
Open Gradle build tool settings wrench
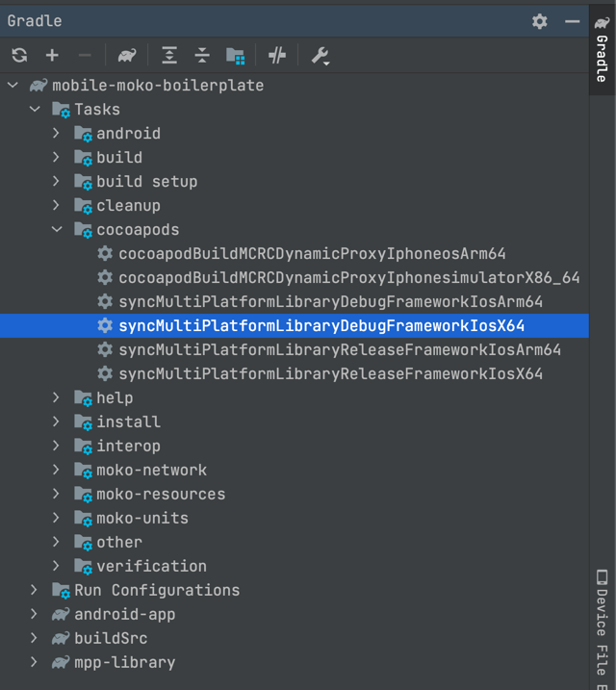pyautogui.click(x=321, y=56)
